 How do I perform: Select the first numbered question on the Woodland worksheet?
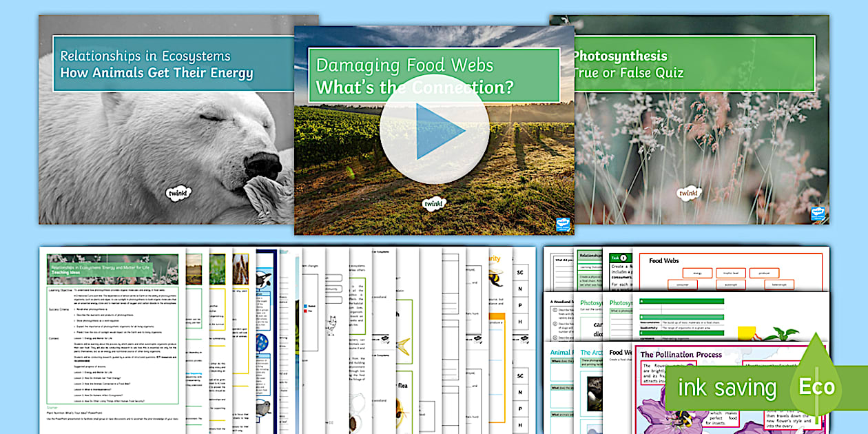pos(555,310)
